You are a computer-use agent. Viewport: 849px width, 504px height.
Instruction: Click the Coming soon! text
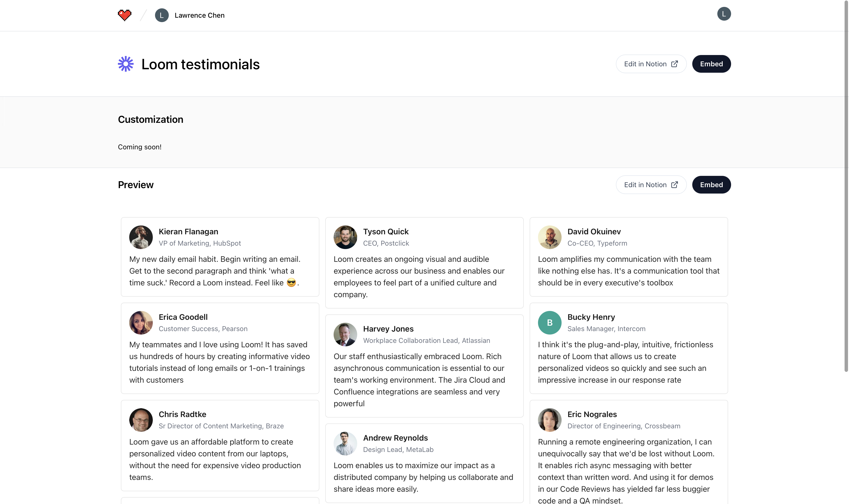[x=140, y=147]
